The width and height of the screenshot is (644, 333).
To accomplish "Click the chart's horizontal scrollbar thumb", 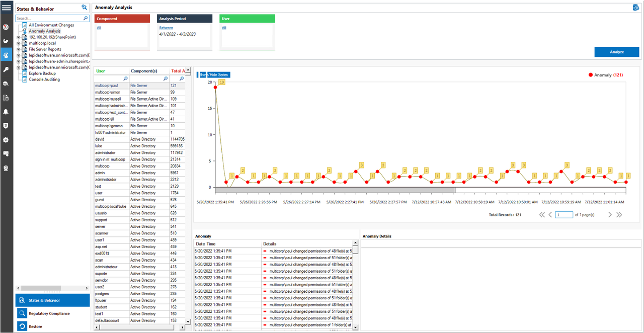I will point(335,190).
